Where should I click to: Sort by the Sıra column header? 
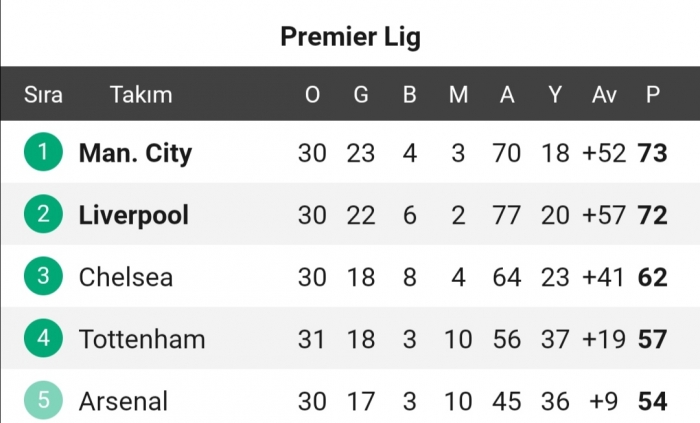click(x=43, y=95)
